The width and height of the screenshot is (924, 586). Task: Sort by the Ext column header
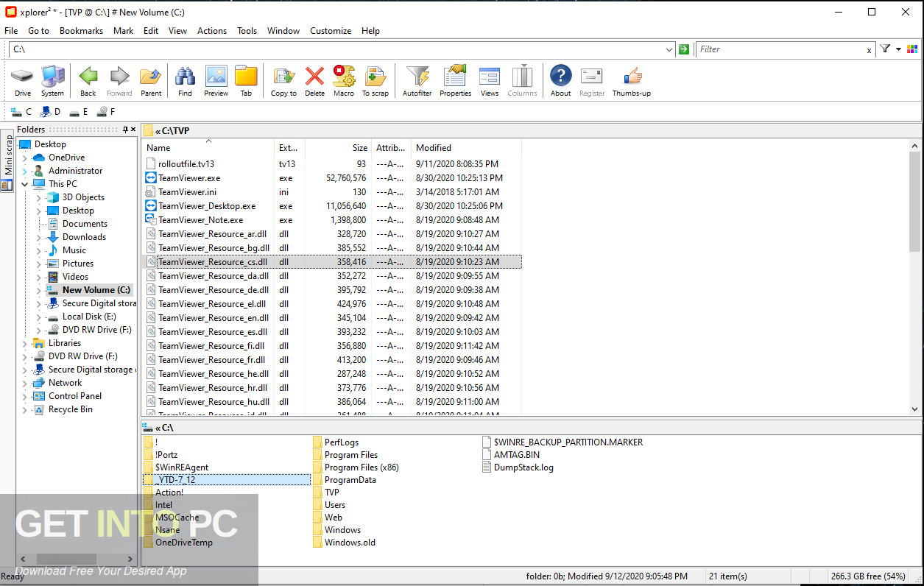coord(290,148)
